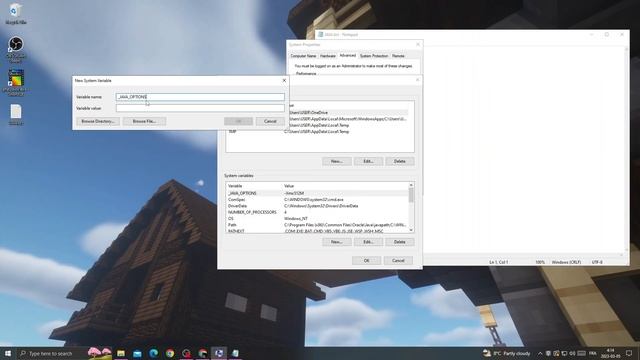Confirm Environment Variables with OK
Image resolution: width=640 pixels, height=360 pixels.
pyautogui.click(x=367, y=260)
